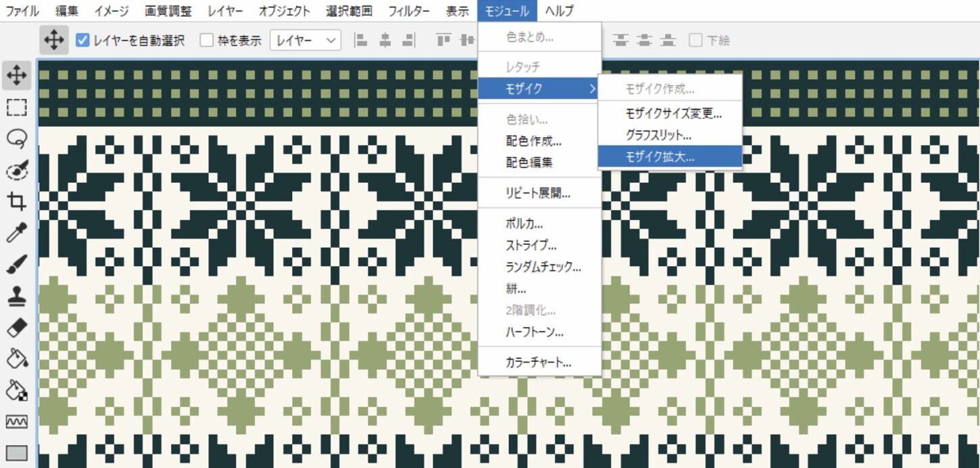The width and height of the screenshot is (980, 468).
Task: Choose 配色作成... menu entry
Action: 539,142
